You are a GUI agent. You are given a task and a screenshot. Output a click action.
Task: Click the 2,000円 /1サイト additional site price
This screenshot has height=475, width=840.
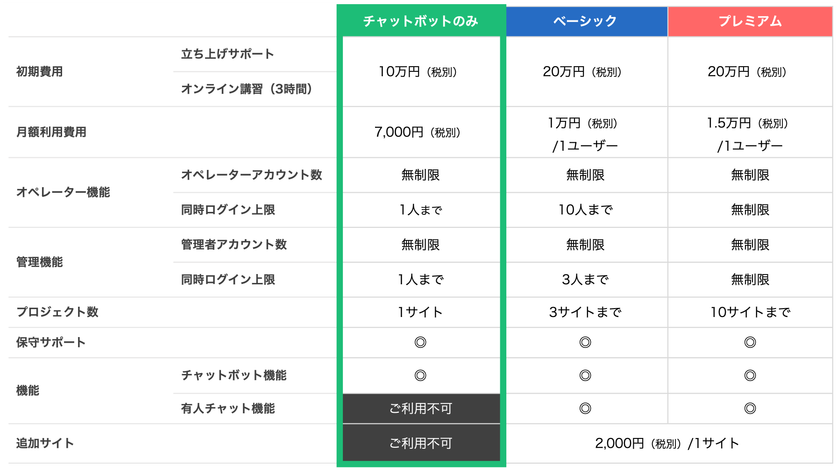(667, 443)
